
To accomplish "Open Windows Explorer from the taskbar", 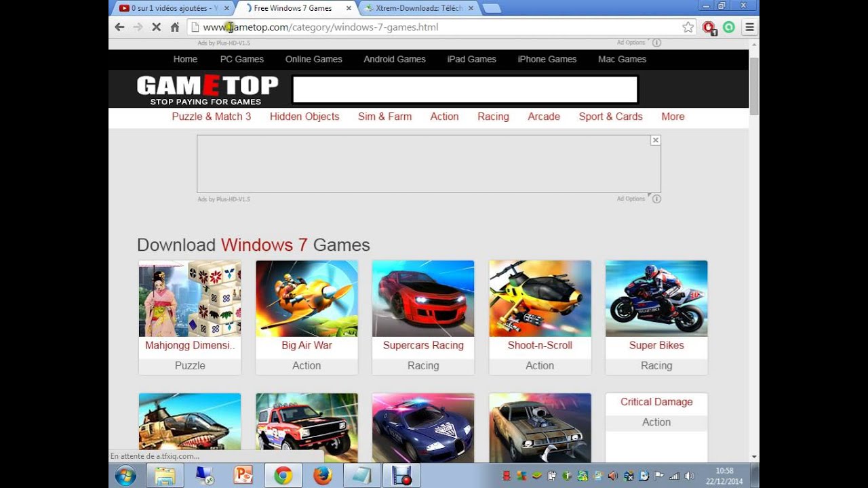I will click(165, 476).
